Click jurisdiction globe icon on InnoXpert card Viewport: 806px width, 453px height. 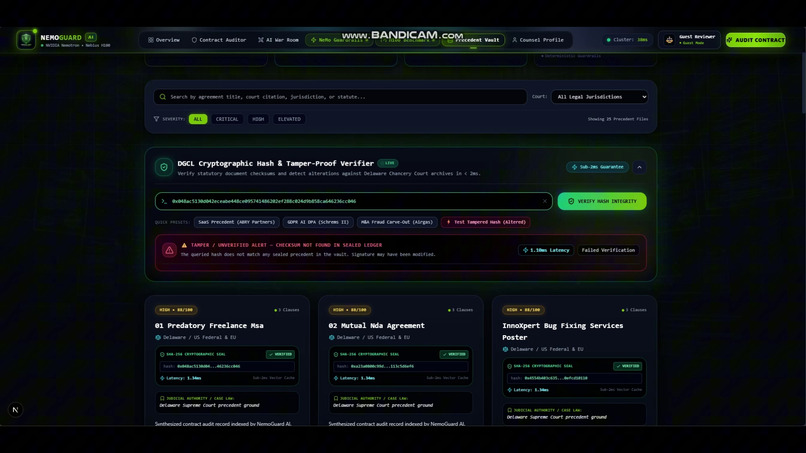pyautogui.click(x=505, y=349)
